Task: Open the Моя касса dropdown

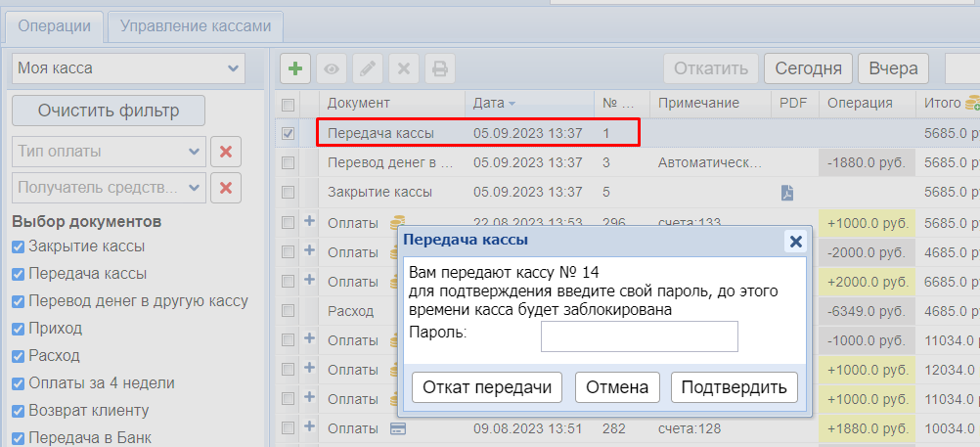Action: [127, 68]
